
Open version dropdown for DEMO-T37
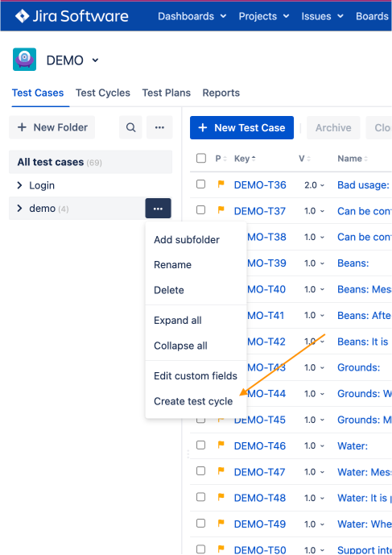coord(315,211)
